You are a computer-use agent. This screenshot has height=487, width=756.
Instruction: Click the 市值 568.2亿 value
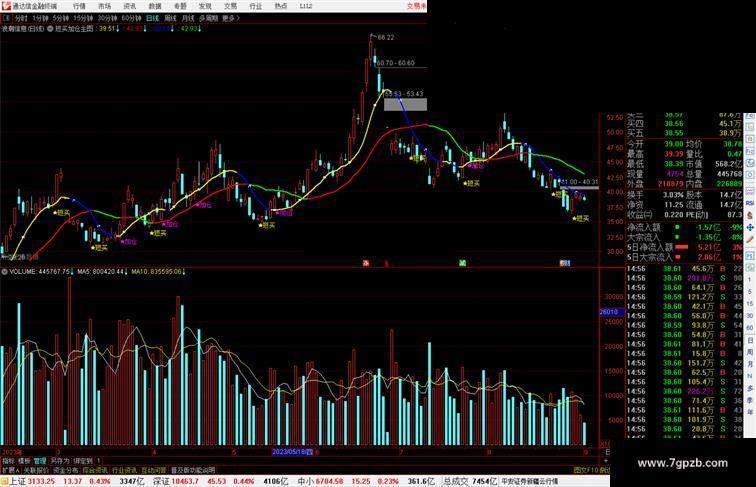[728, 164]
